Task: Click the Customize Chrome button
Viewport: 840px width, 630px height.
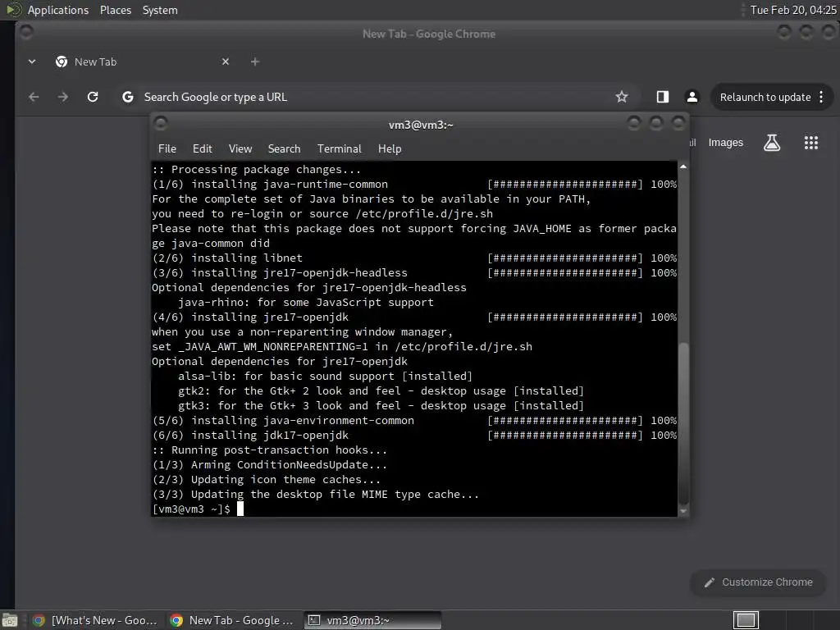Action: (759, 582)
